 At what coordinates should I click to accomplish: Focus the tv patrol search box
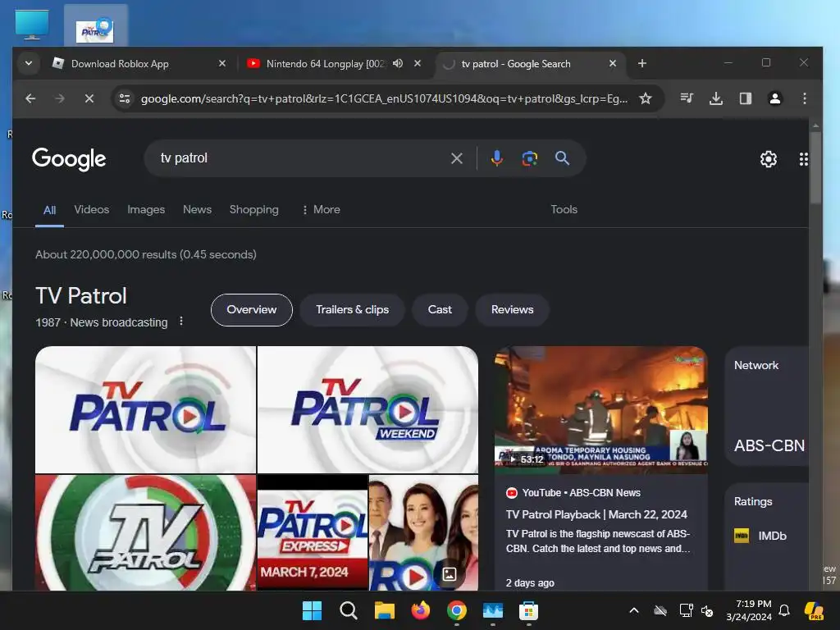pyautogui.click(x=300, y=158)
